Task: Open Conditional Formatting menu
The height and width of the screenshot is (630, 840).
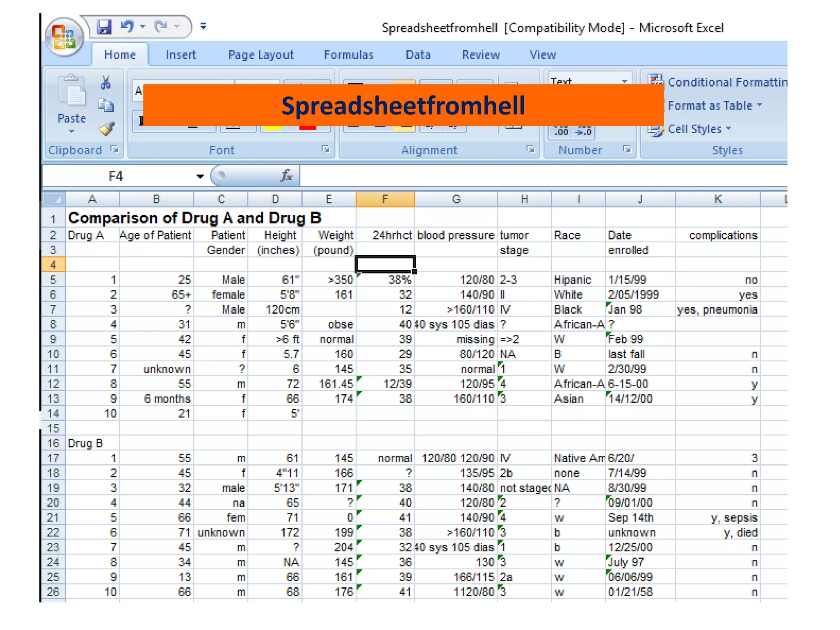Action: pyautogui.click(x=718, y=82)
